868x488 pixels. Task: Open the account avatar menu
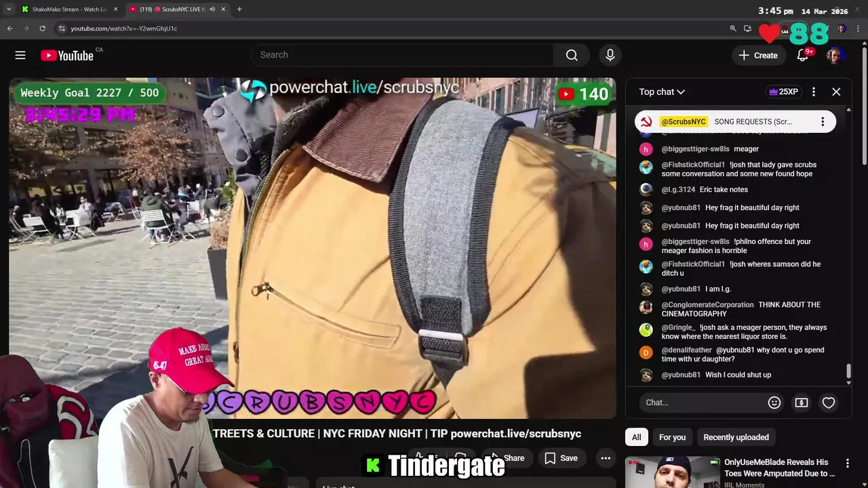[x=834, y=56]
